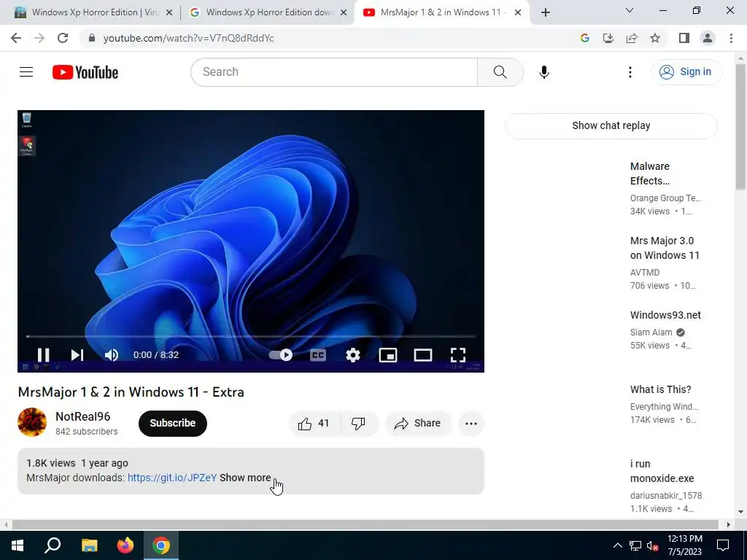The height and width of the screenshot is (560, 747).
Task: Click the Google icon in address bar
Action: coord(585,38)
